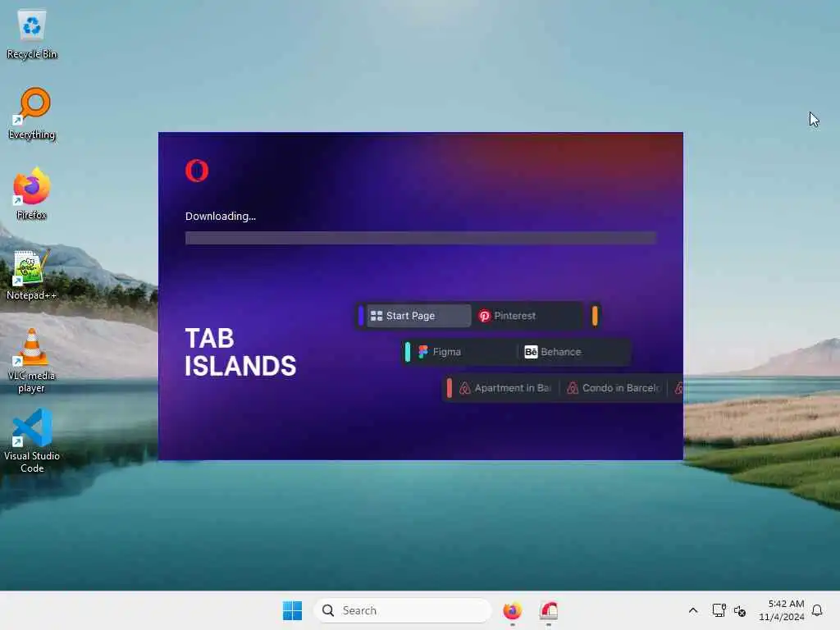Click the Behance tab in installer
This screenshot has height=630, width=840.
tap(573, 352)
